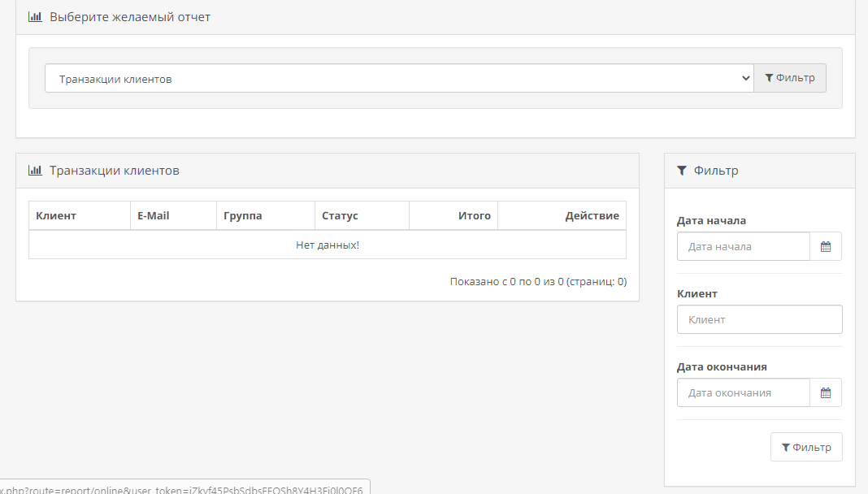Click the Статус column header
Viewport: 868px width, 494px height.
pyautogui.click(x=340, y=216)
